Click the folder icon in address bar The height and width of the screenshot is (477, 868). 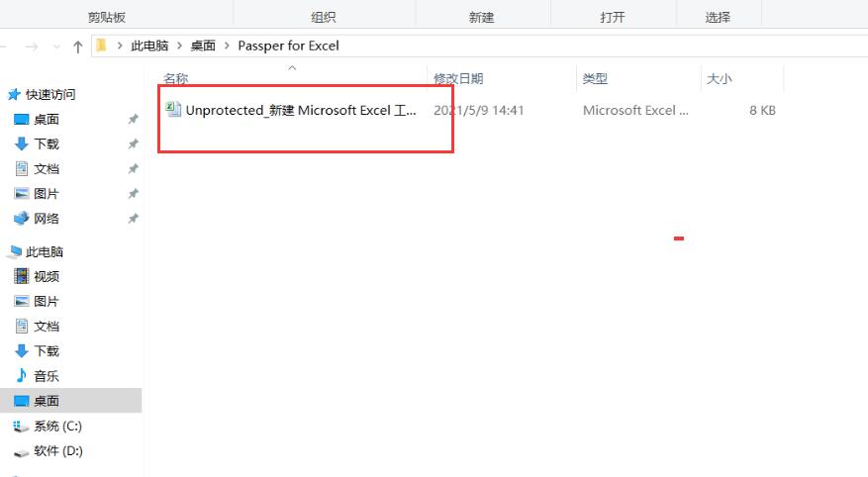tap(101, 46)
